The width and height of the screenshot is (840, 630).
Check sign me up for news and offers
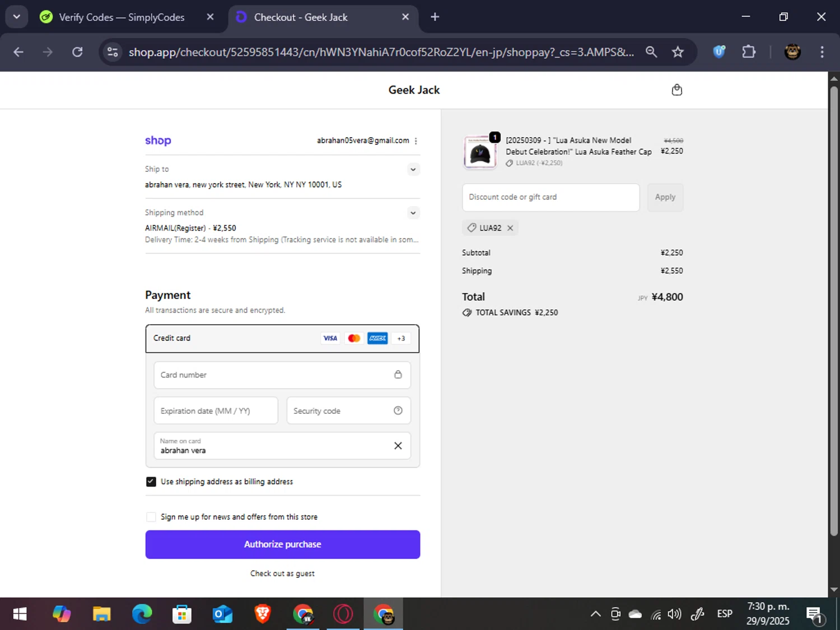pos(151,517)
